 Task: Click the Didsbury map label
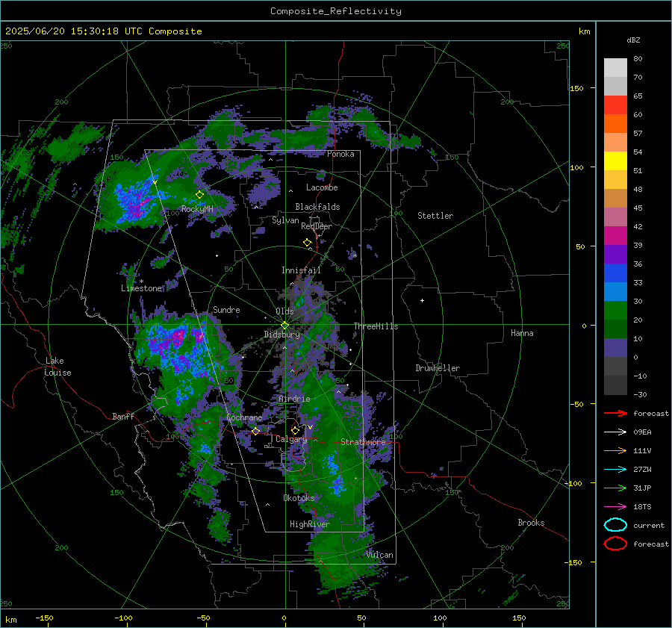[281, 335]
